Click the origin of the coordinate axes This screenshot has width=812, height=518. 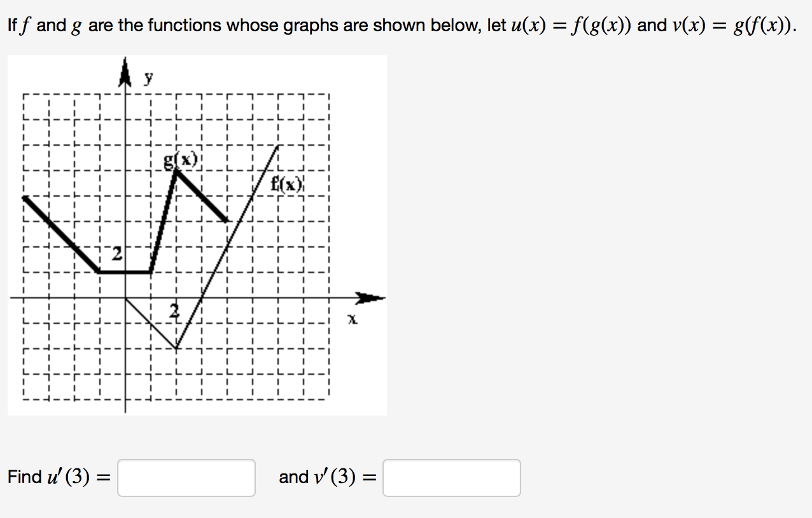pyautogui.click(x=125, y=298)
